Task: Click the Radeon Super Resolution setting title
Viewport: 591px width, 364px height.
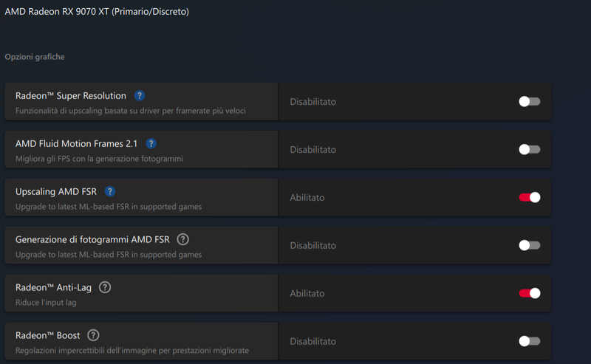Action: click(71, 96)
